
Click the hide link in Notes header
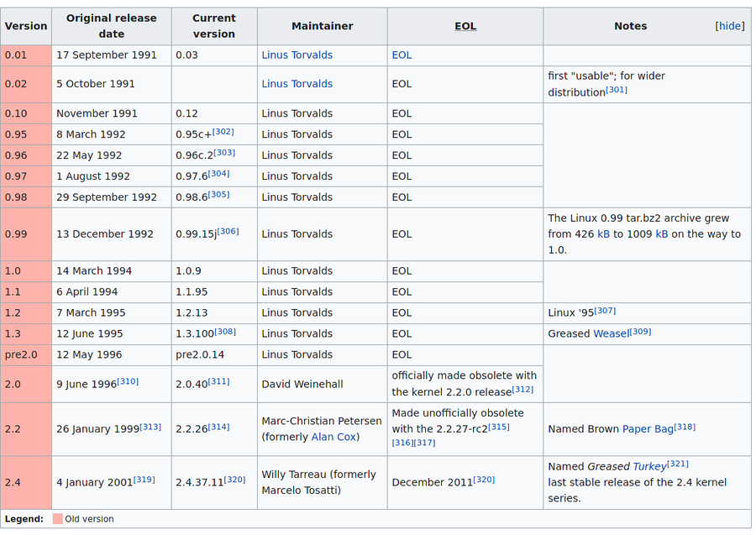click(x=729, y=26)
